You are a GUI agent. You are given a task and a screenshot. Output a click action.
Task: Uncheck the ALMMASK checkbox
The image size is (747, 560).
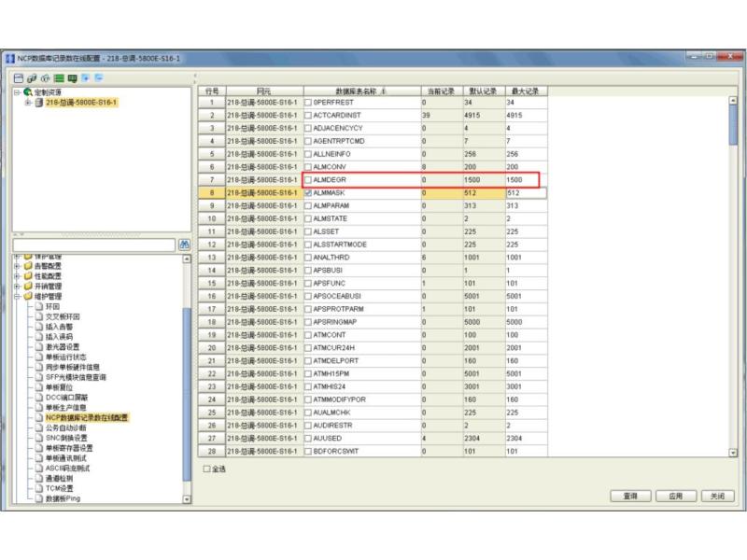click(x=308, y=192)
